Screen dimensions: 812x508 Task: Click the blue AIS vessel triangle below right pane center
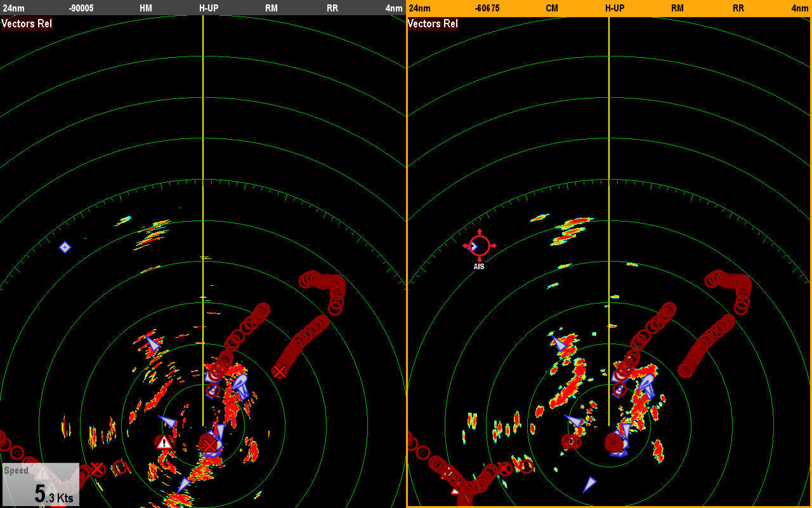click(x=589, y=485)
